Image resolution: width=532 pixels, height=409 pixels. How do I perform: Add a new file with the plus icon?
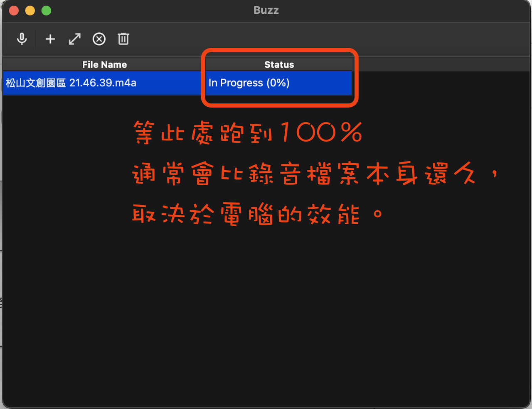(50, 39)
